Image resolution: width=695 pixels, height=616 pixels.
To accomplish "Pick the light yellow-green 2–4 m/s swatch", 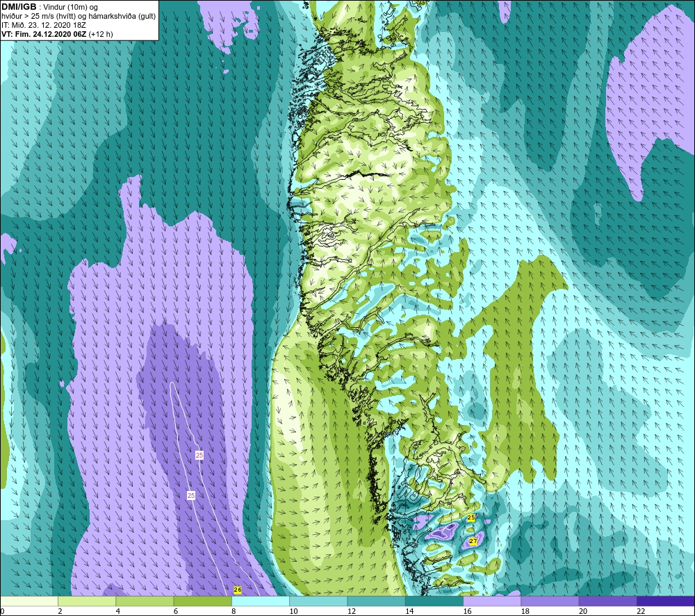I will pyautogui.click(x=87, y=601).
